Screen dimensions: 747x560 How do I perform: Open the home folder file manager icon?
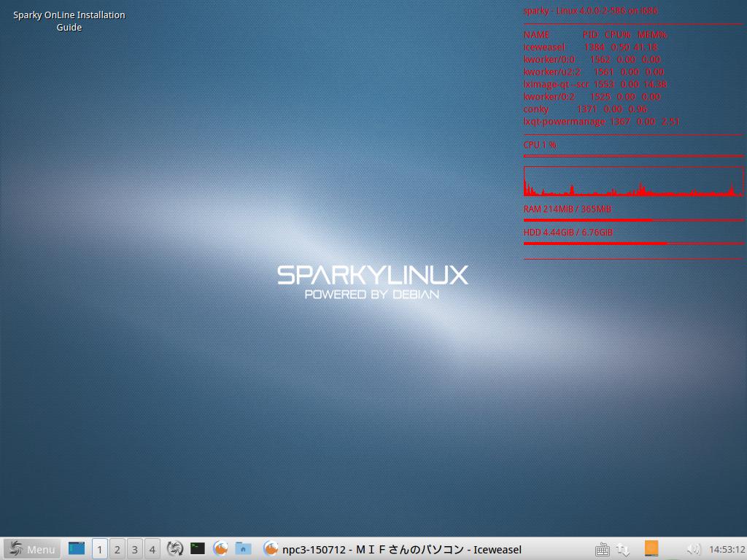243,548
